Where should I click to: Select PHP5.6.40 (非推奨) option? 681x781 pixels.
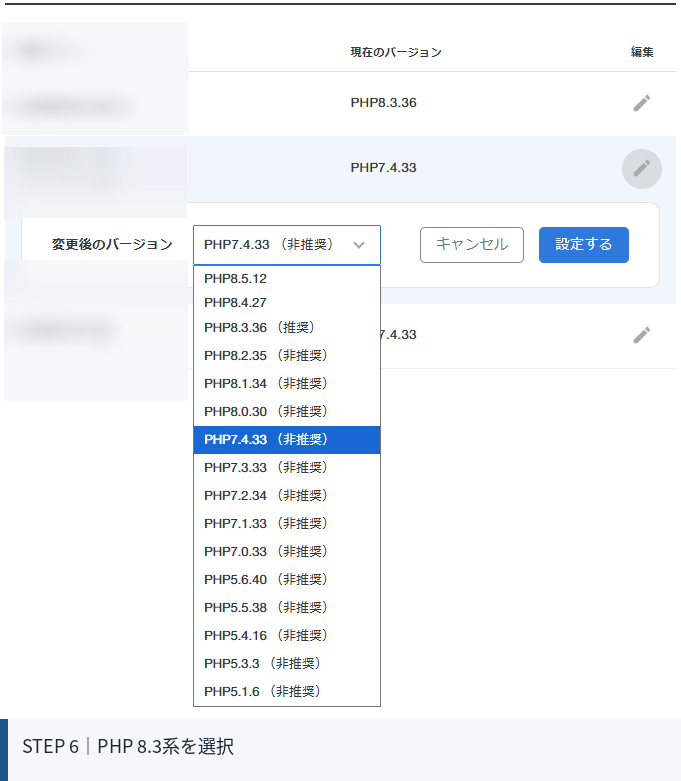(287, 580)
